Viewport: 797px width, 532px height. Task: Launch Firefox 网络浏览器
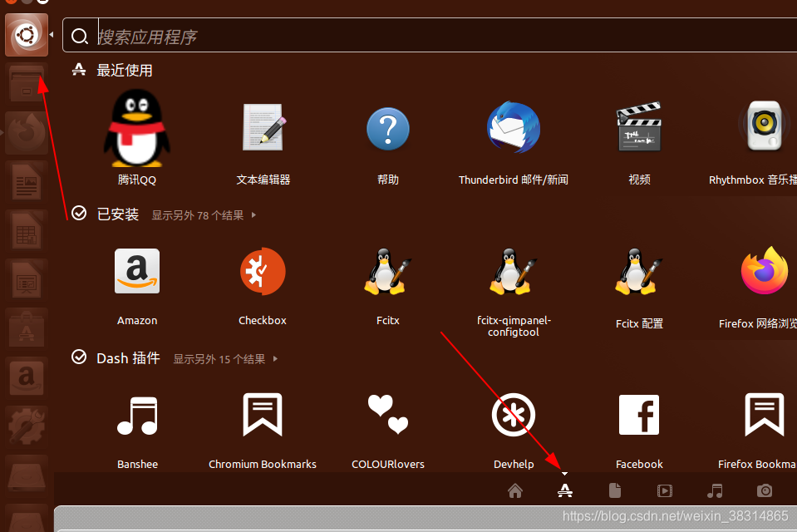[x=765, y=270]
